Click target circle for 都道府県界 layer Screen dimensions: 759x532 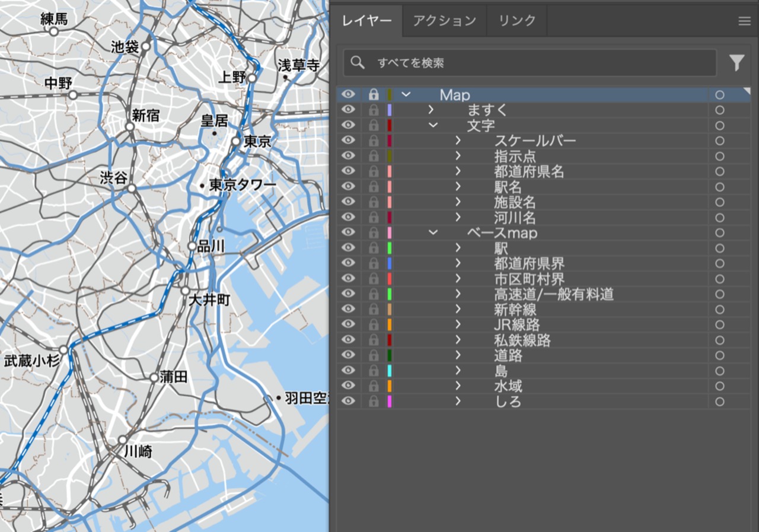pyautogui.click(x=720, y=263)
